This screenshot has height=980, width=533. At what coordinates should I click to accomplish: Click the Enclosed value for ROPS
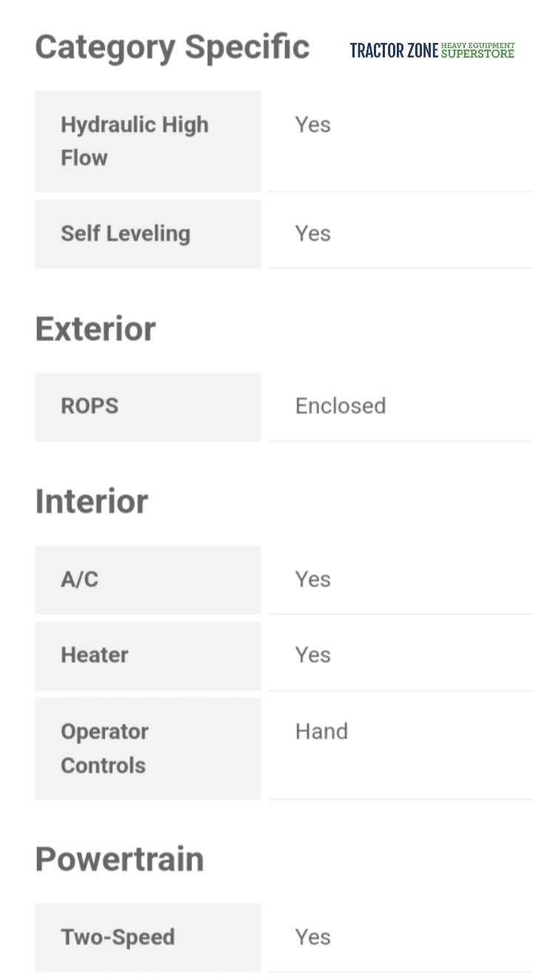tap(341, 406)
